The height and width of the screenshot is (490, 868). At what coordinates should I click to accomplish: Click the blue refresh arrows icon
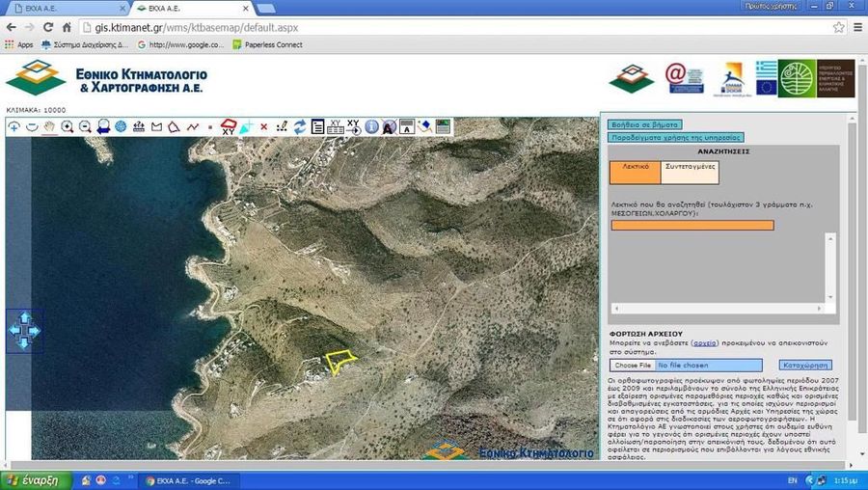point(300,126)
